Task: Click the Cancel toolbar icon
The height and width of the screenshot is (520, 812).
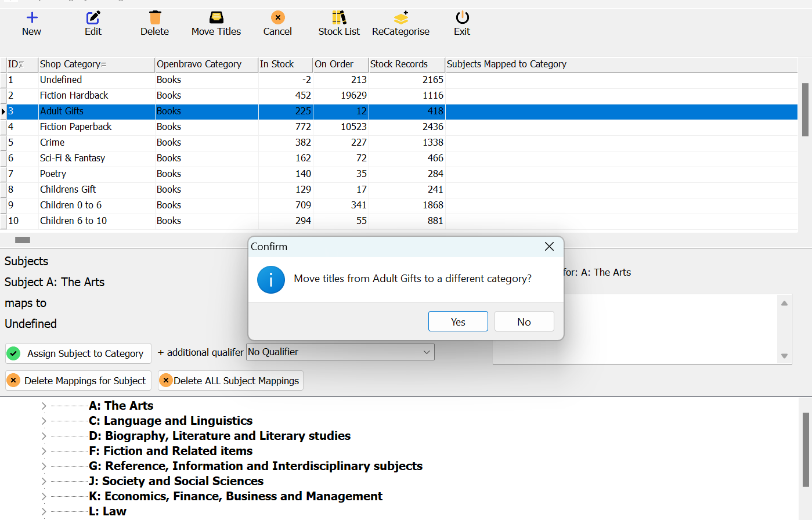Action: pos(278,17)
